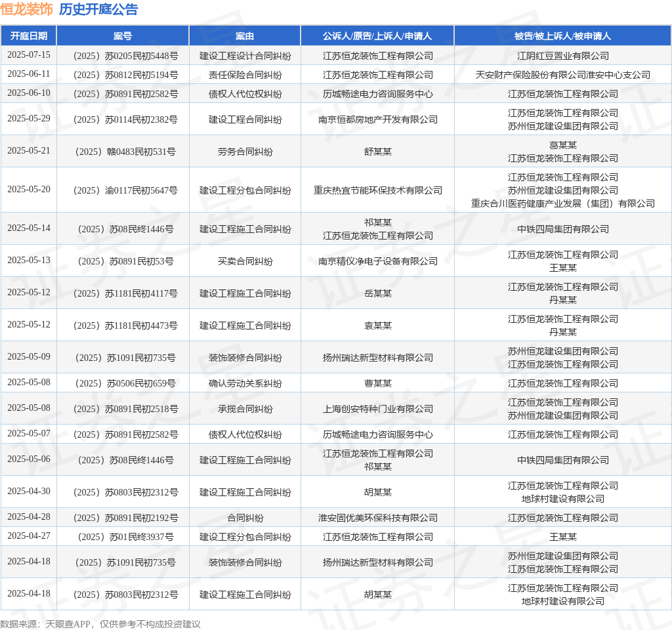
Task: Select plaintiff 南京恒都房地产开发有限公司
Action: [x=377, y=119]
